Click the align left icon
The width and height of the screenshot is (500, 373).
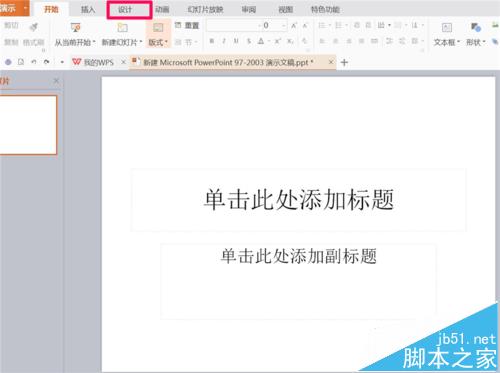322,41
